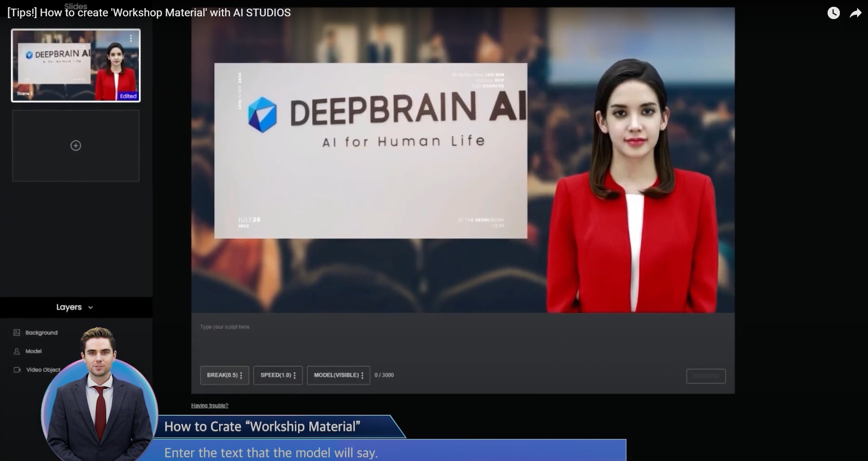The width and height of the screenshot is (868, 461).
Task: Click the Background layer image icon
Action: 17,333
